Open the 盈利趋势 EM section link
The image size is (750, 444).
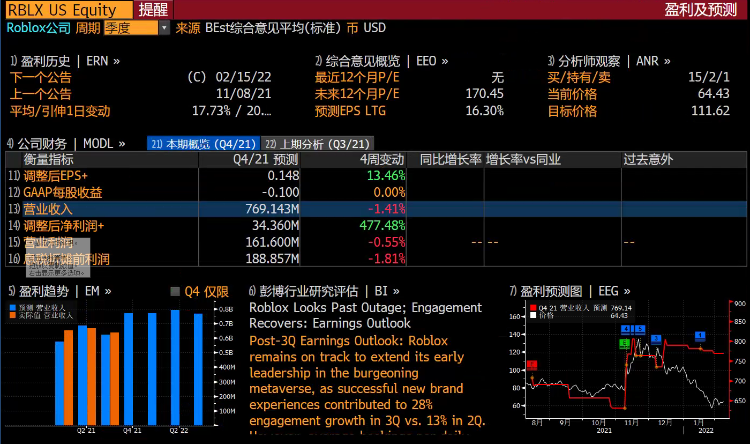pyautogui.click(x=60, y=291)
